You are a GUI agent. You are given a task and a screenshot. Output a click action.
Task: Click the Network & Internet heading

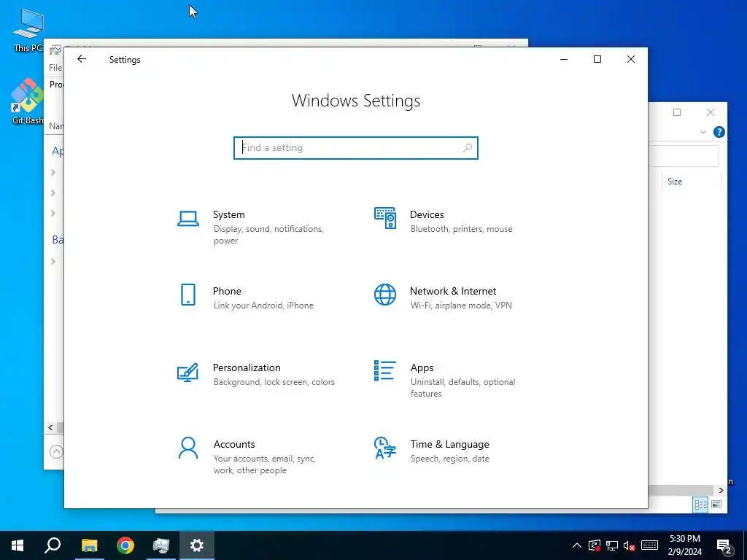point(453,292)
